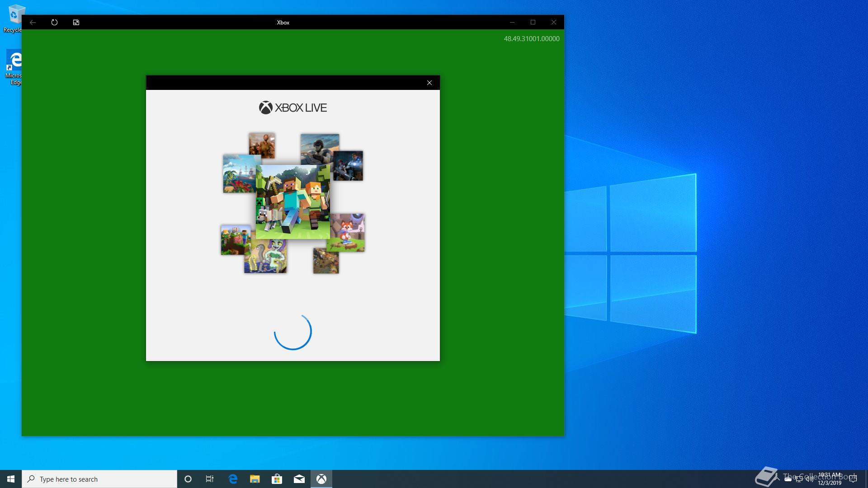Close the Xbox Live sign-in dialog
The image size is (868, 488).
pyautogui.click(x=429, y=83)
